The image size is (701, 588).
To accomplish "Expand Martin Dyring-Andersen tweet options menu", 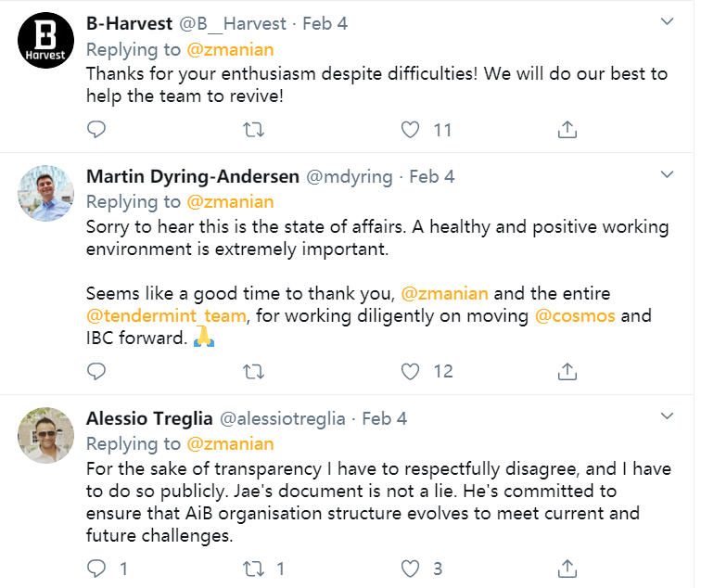I will 666,175.
